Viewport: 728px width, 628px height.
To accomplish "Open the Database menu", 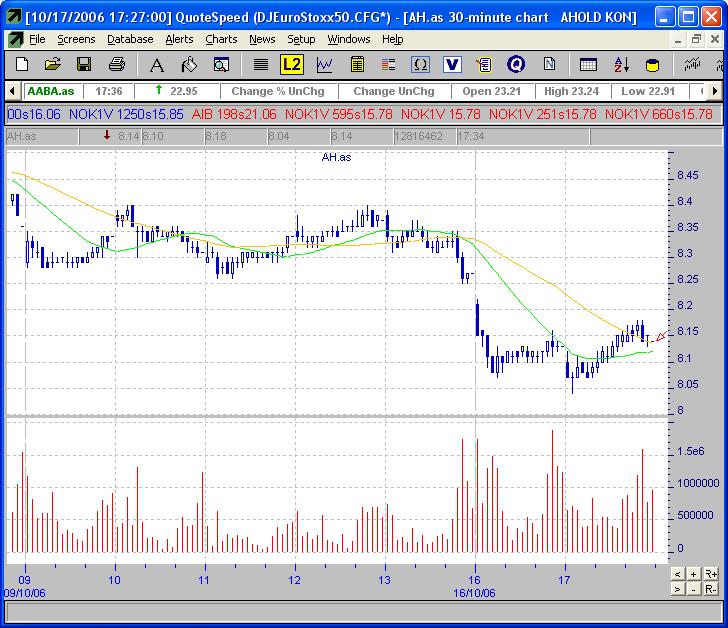I will (130, 39).
